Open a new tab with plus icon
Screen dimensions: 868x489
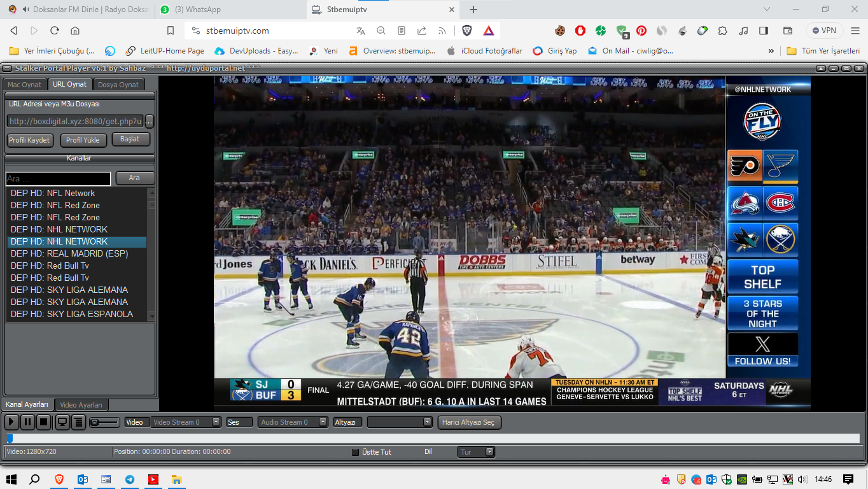pyautogui.click(x=473, y=10)
